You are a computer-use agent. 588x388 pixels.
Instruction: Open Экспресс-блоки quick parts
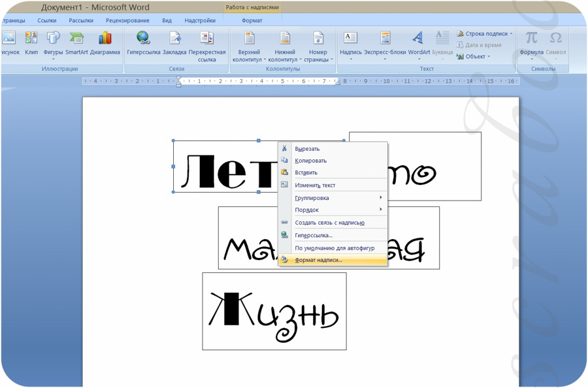point(385,45)
